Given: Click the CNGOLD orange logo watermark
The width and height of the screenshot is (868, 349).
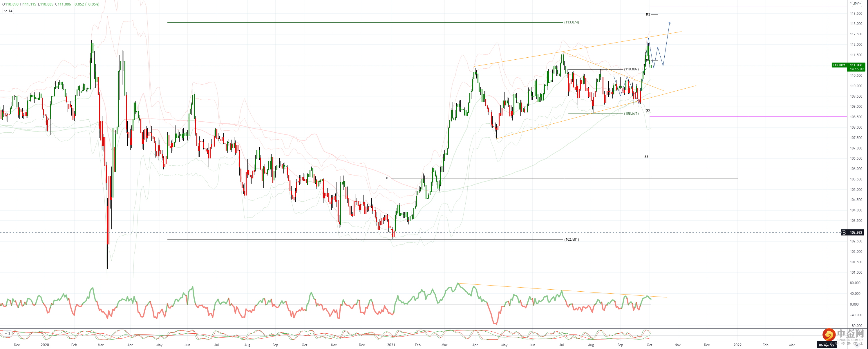Looking at the screenshot, I should click(829, 334).
